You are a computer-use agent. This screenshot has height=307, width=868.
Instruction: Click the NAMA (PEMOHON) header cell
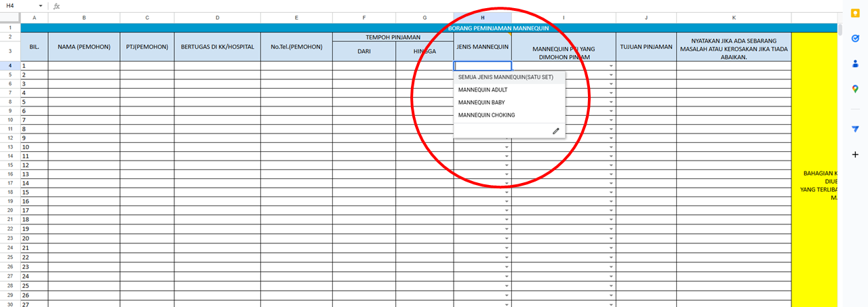[83, 47]
